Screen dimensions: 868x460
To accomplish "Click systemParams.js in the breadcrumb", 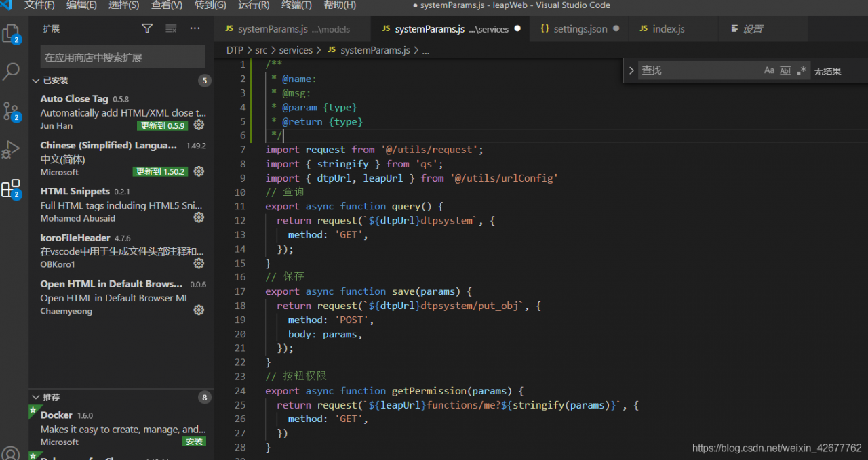I will click(375, 50).
